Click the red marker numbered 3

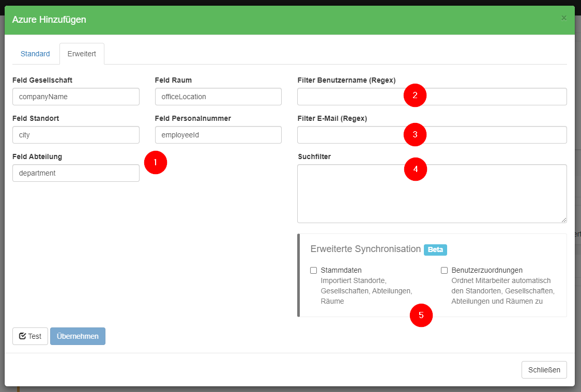click(415, 135)
